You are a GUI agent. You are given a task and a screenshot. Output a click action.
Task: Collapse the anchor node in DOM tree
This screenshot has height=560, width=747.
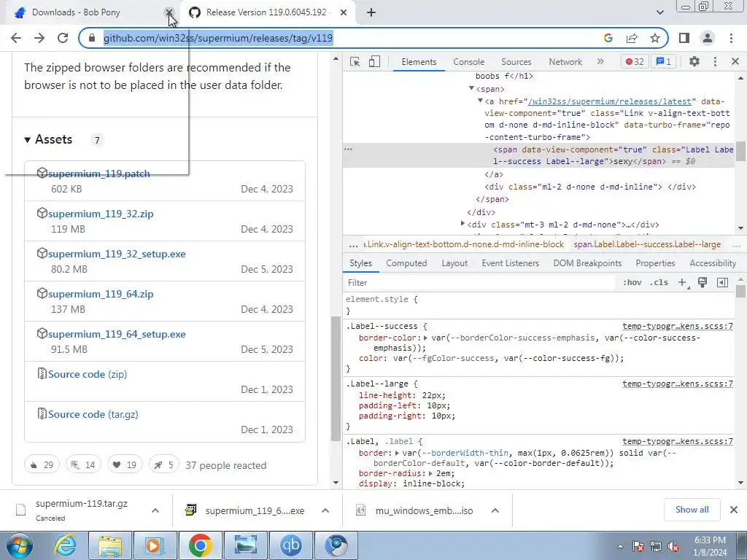pos(480,101)
